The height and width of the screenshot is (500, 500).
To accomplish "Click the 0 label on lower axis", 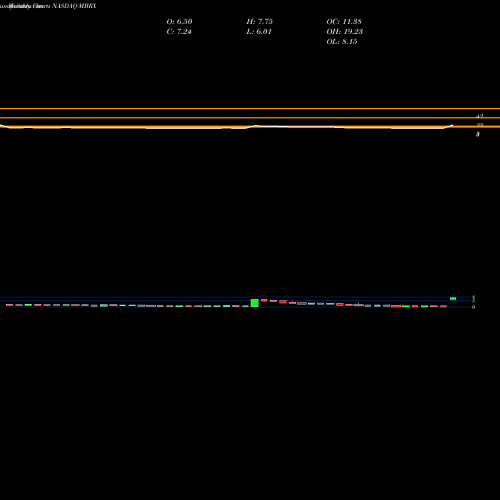I will tap(473, 307).
